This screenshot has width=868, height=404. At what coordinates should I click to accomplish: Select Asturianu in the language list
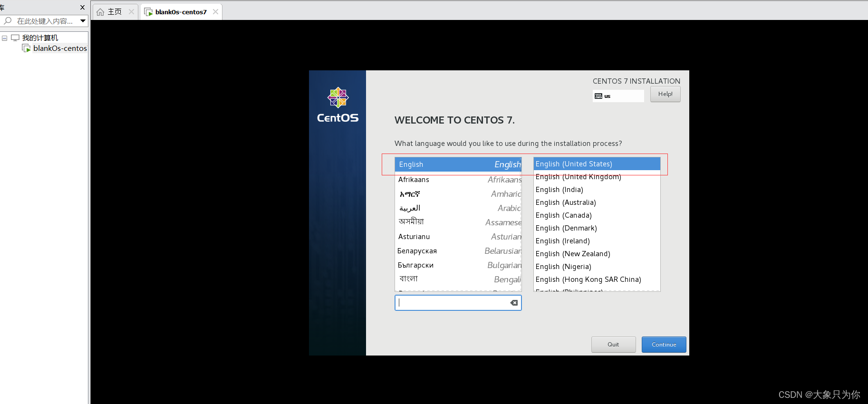click(x=458, y=237)
